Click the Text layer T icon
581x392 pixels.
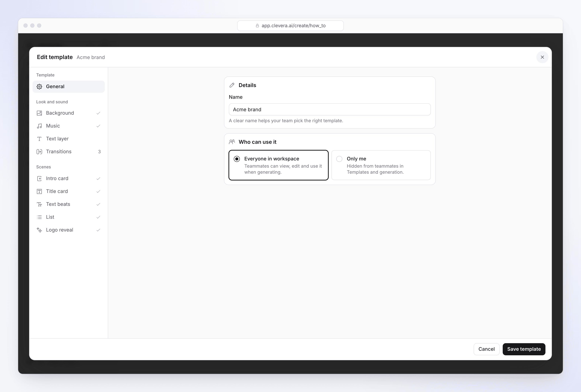click(39, 139)
